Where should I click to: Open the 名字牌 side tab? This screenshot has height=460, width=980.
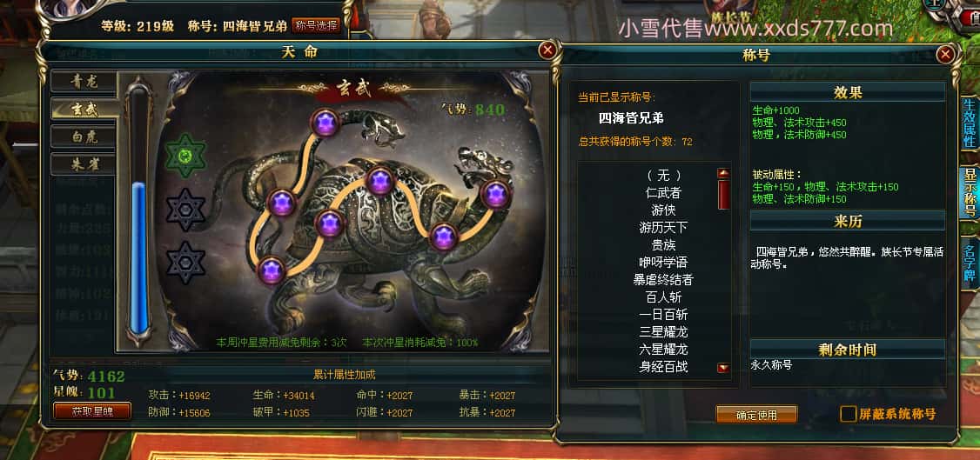tap(969, 262)
